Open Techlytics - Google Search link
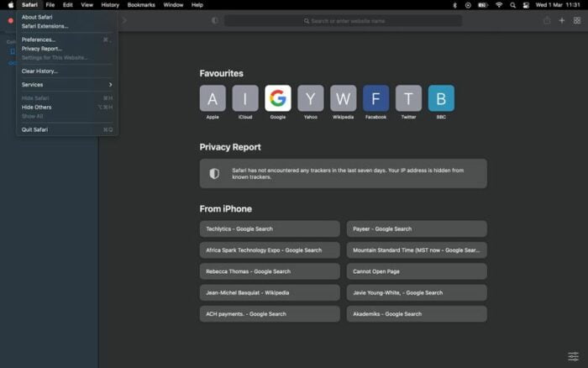 (x=270, y=229)
